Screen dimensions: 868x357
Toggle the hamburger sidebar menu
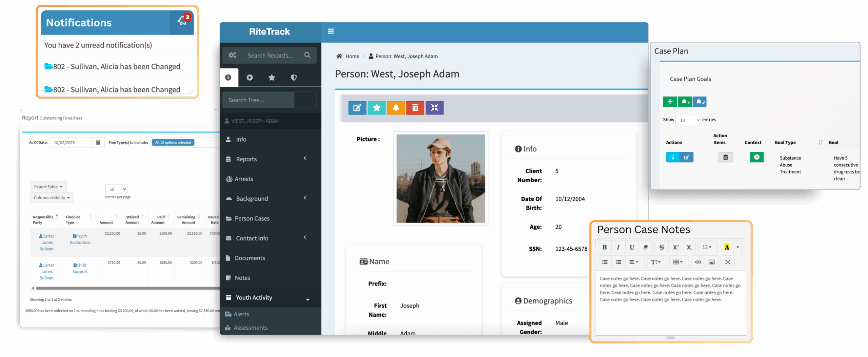(331, 31)
